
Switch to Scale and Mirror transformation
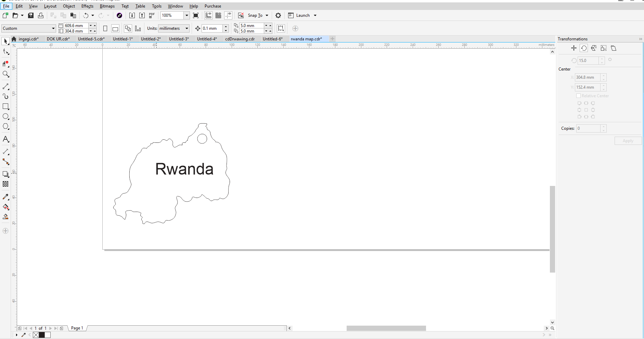(x=594, y=48)
